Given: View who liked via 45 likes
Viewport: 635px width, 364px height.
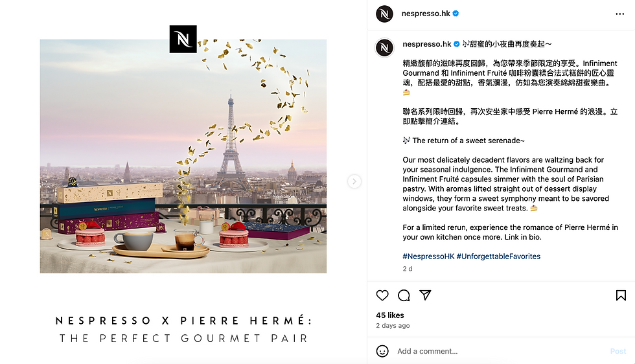Looking at the screenshot, I should (389, 315).
